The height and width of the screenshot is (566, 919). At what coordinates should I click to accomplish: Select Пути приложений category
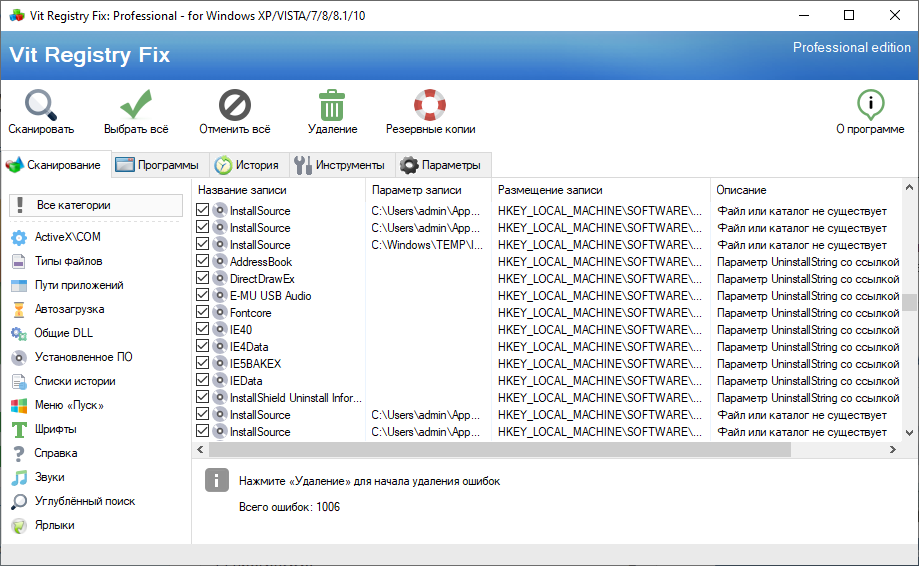click(67, 285)
